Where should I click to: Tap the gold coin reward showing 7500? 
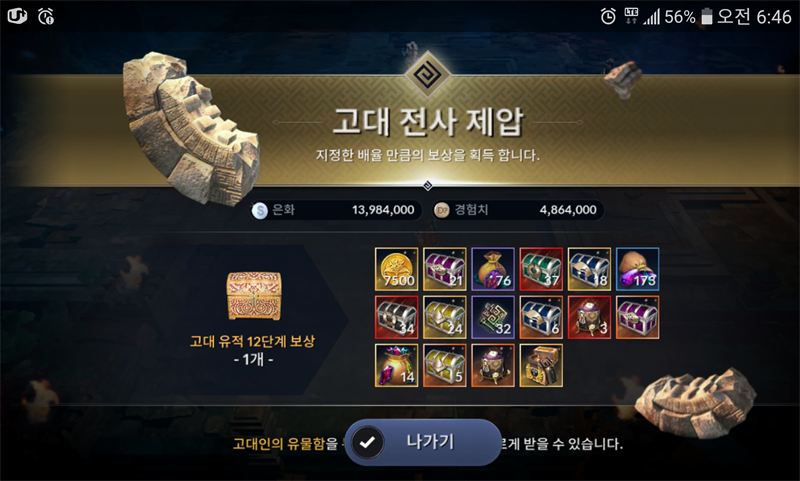[x=396, y=269]
